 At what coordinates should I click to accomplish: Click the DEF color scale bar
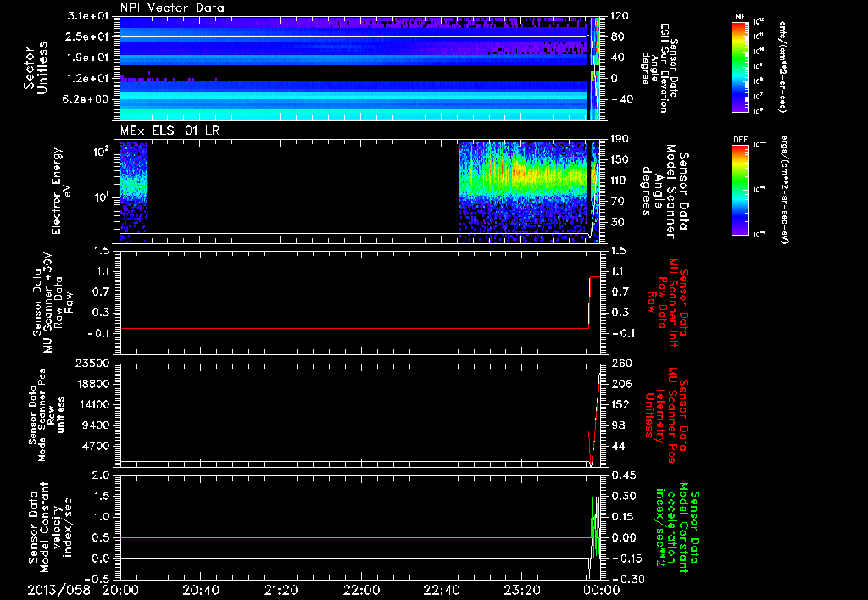pos(741,190)
